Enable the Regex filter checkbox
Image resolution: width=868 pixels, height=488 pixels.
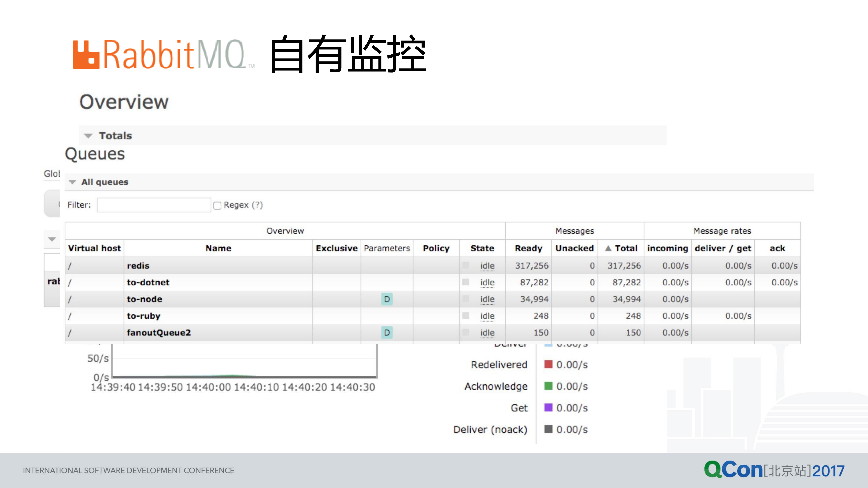[217, 205]
